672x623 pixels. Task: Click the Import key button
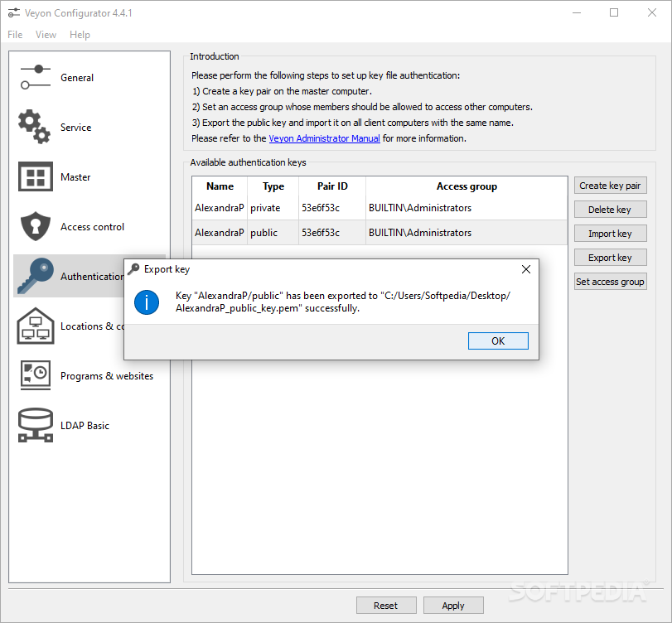[611, 234]
